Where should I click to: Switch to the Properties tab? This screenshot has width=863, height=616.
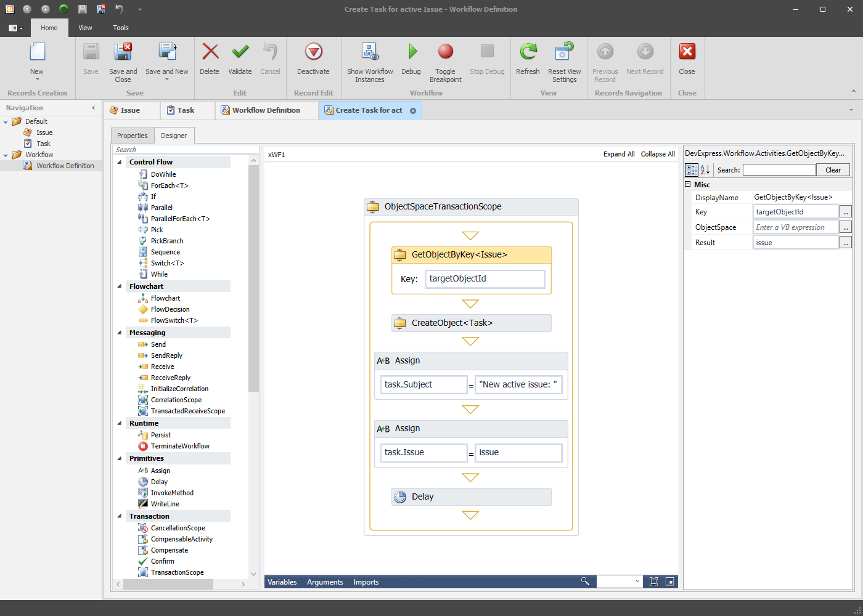pyautogui.click(x=133, y=136)
